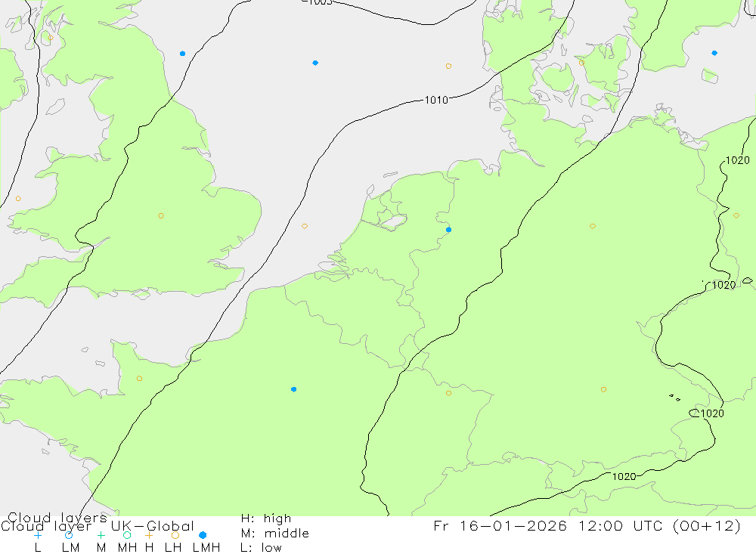Select blue LMH marker over southern Sweden
This screenshot has height=554, width=756.
point(714,53)
